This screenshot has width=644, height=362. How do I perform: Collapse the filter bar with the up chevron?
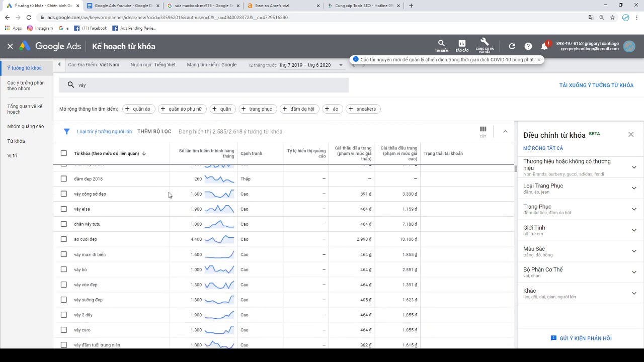click(505, 131)
